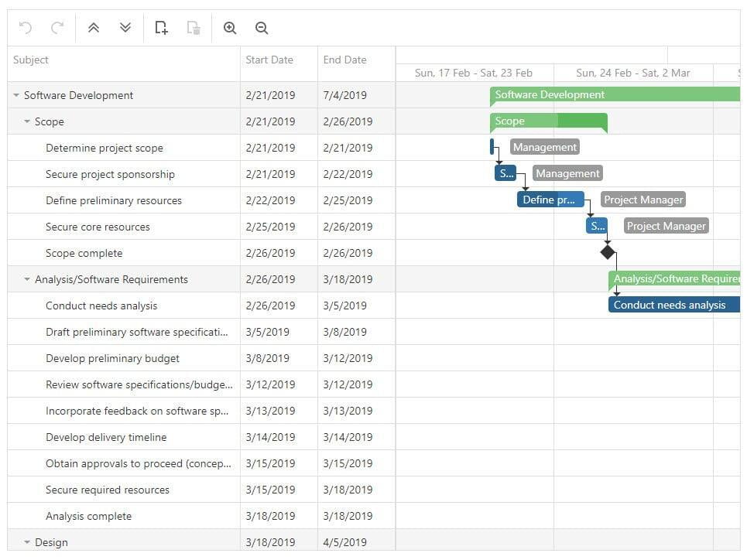This screenshot has height=560, width=747.
Task: Collapse the Design task group
Action: pyautogui.click(x=27, y=543)
